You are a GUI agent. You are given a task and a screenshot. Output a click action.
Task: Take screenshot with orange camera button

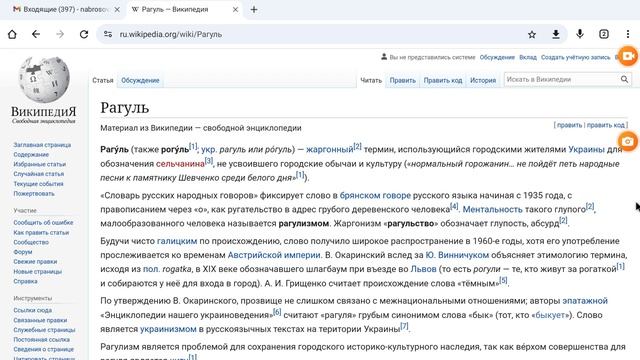coord(628,141)
